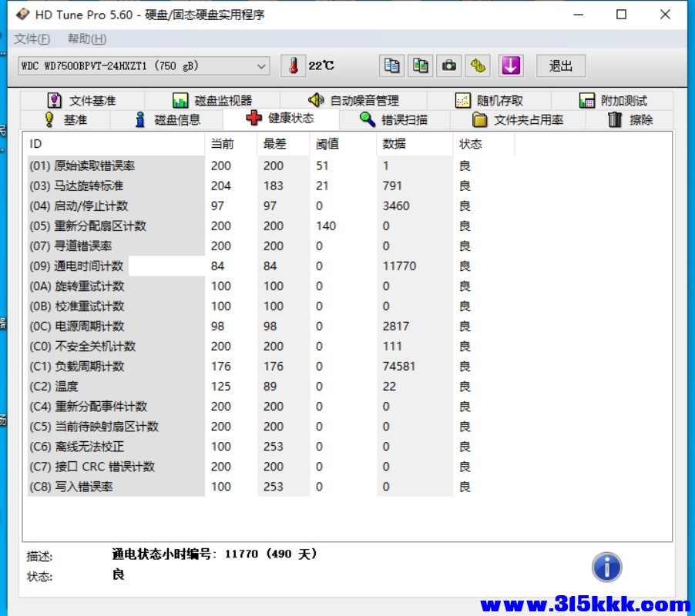Go to the 文件夹占用率 tab
The image size is (695, 616).
pos(518,119)
